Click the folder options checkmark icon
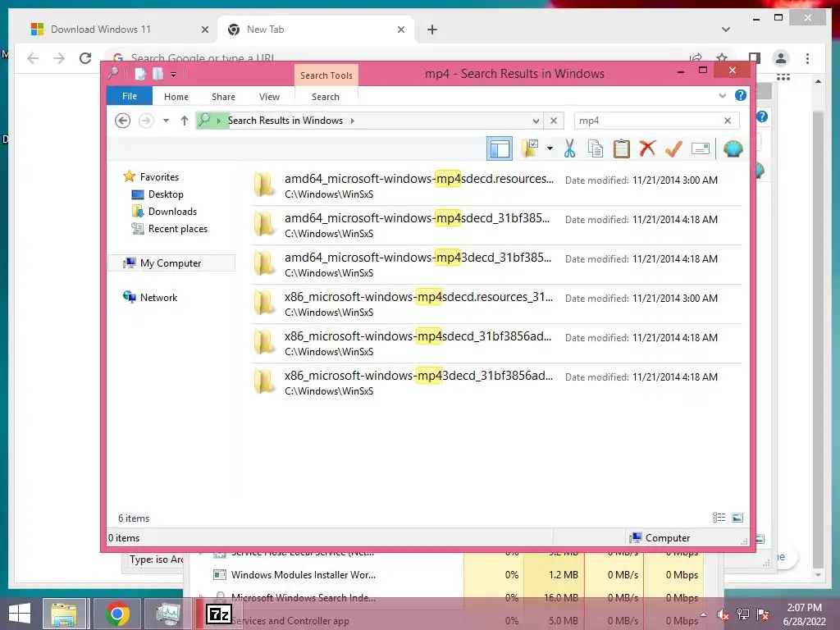This screenshot has width=840, height=630. click(530, 148)
